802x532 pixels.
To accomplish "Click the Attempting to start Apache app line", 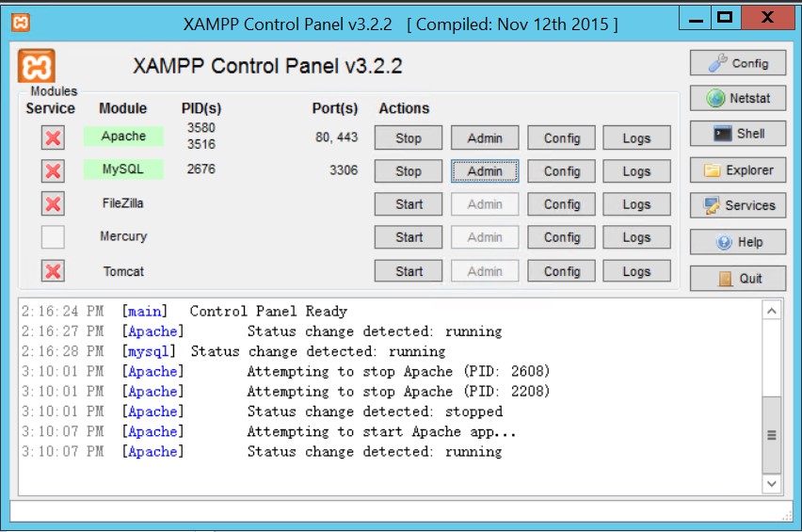I will pyautogui.click(x=268, y=432).
